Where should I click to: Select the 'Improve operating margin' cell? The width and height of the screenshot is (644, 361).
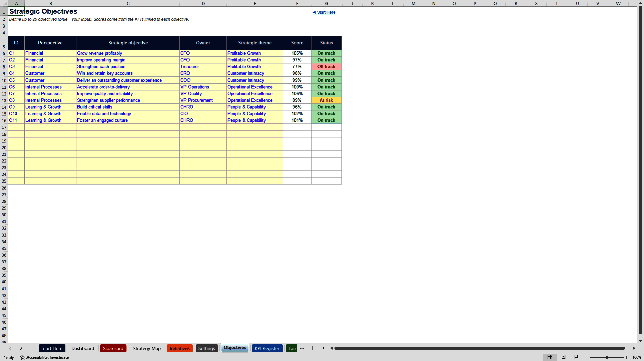(128, 60)
